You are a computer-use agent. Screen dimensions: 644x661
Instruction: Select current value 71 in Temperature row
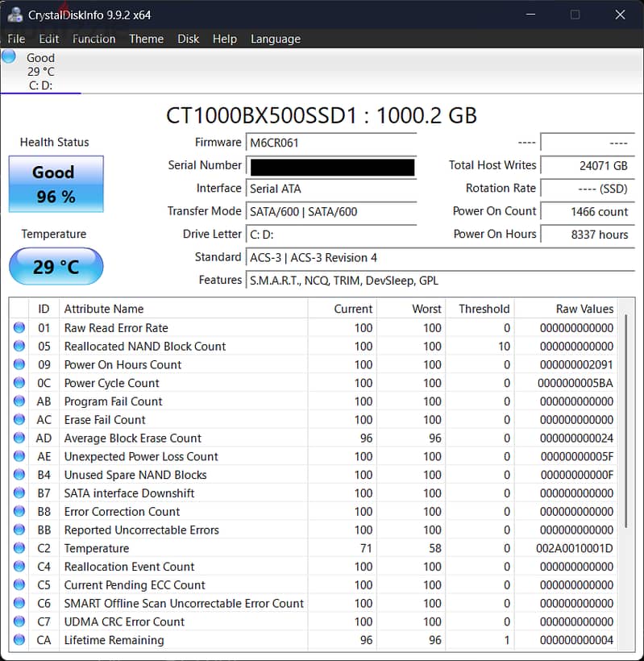tap(366, 548)
